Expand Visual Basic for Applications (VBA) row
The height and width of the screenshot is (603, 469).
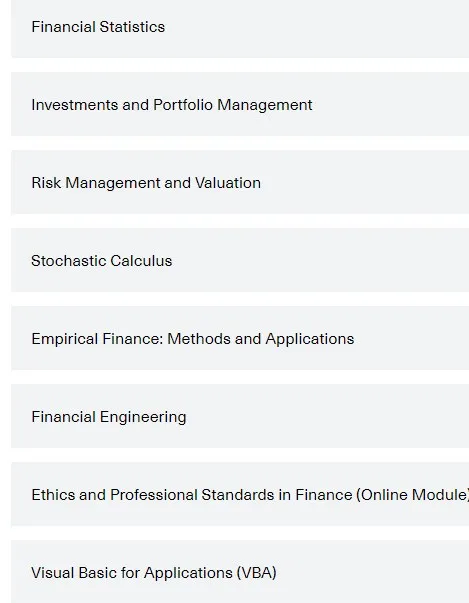[240, 572]
